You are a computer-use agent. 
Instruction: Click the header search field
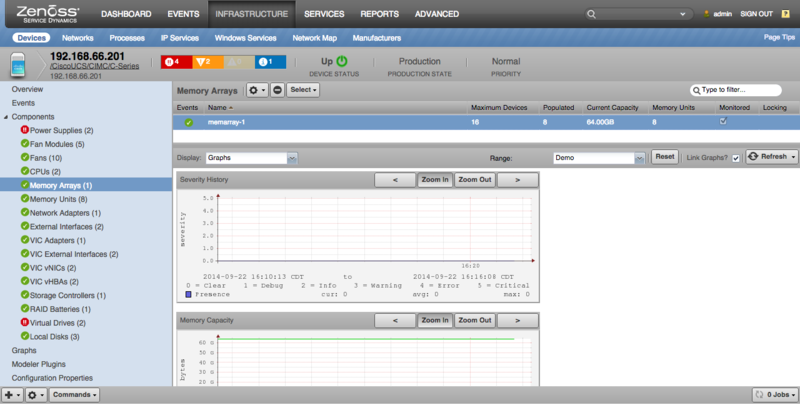click(x=639, y=14)
